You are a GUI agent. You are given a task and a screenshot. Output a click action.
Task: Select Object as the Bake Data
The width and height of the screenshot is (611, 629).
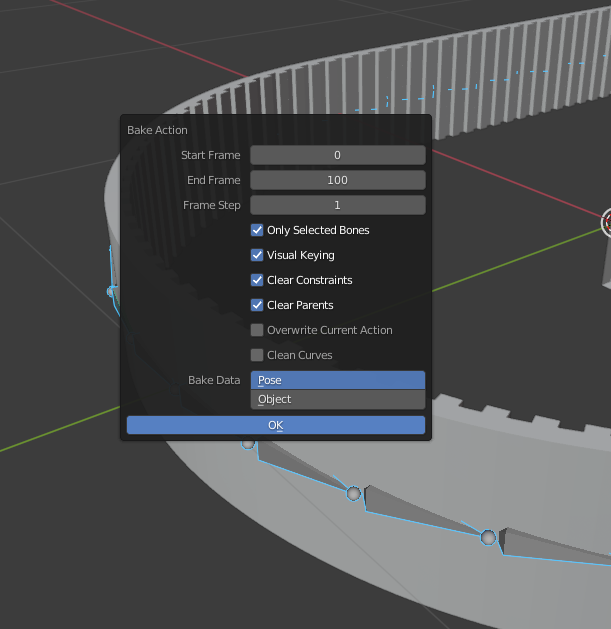(337, 399)
